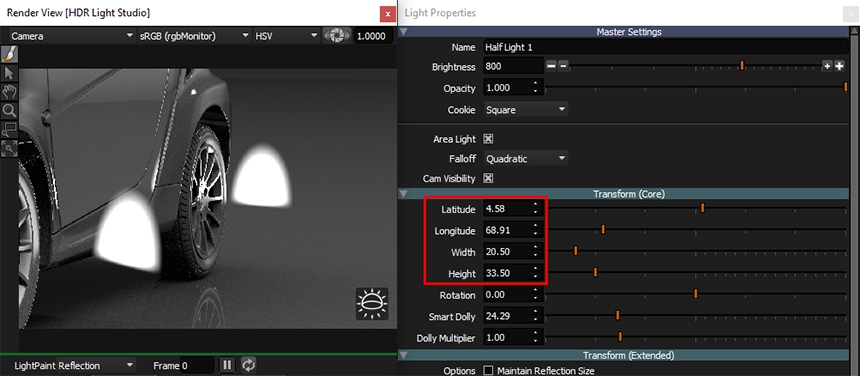
Task: Click the Longitude stepper arrows
Action: [x=536, y=231]
